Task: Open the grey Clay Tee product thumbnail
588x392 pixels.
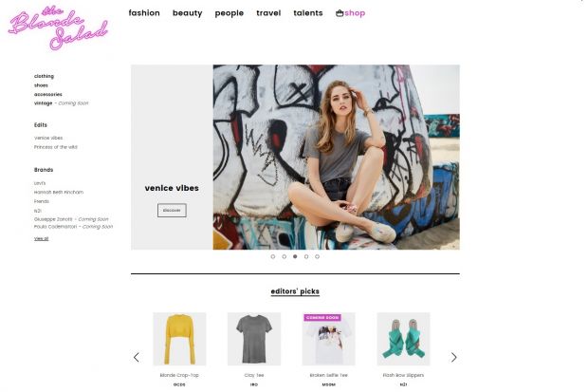Action: (x=254, y=339)
